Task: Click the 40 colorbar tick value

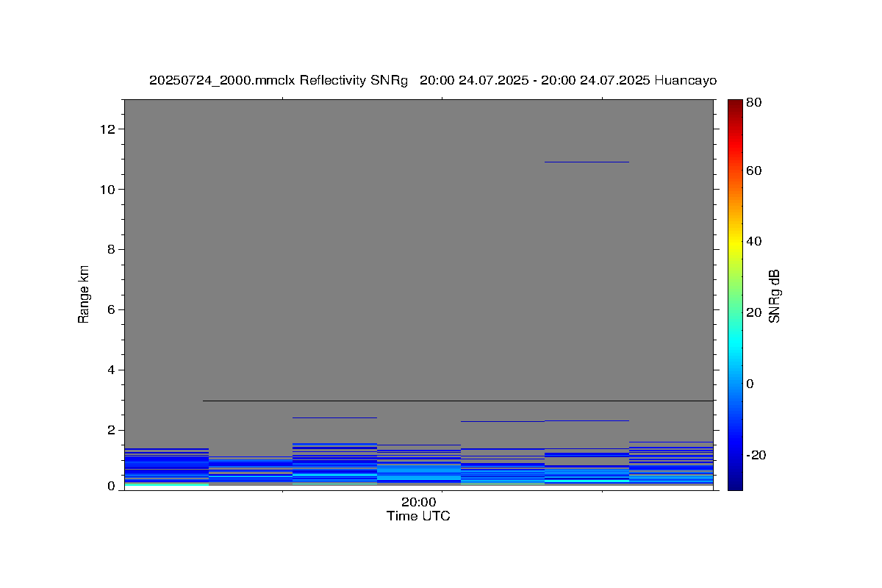Action: click(x=753, y=241)
